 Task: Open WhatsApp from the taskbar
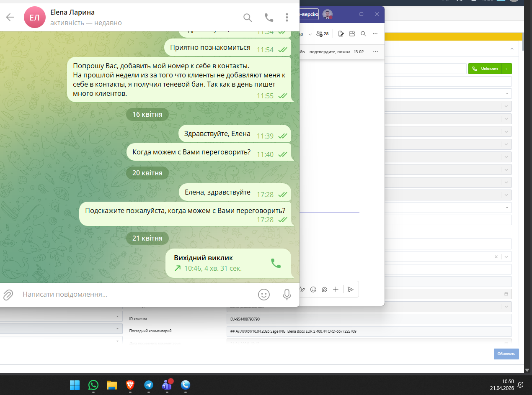tap(93, 385)
